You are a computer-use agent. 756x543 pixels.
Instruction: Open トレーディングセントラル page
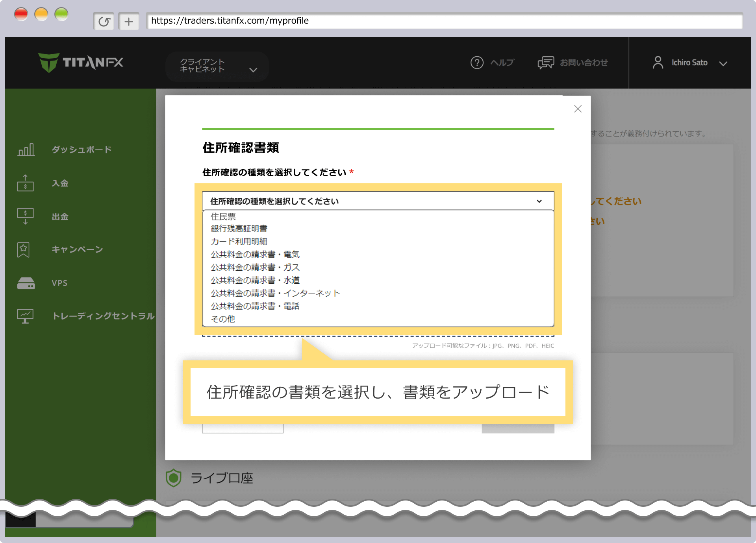103,316
